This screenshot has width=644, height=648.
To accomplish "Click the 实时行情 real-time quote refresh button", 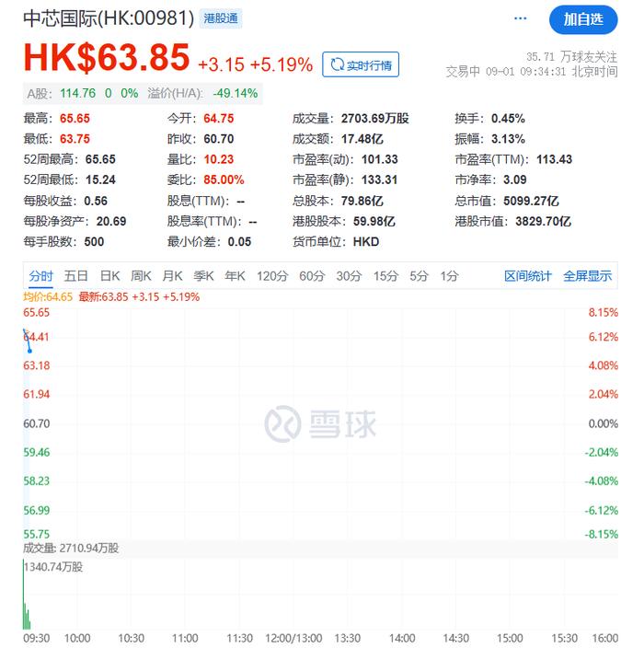I will point(361,64).
